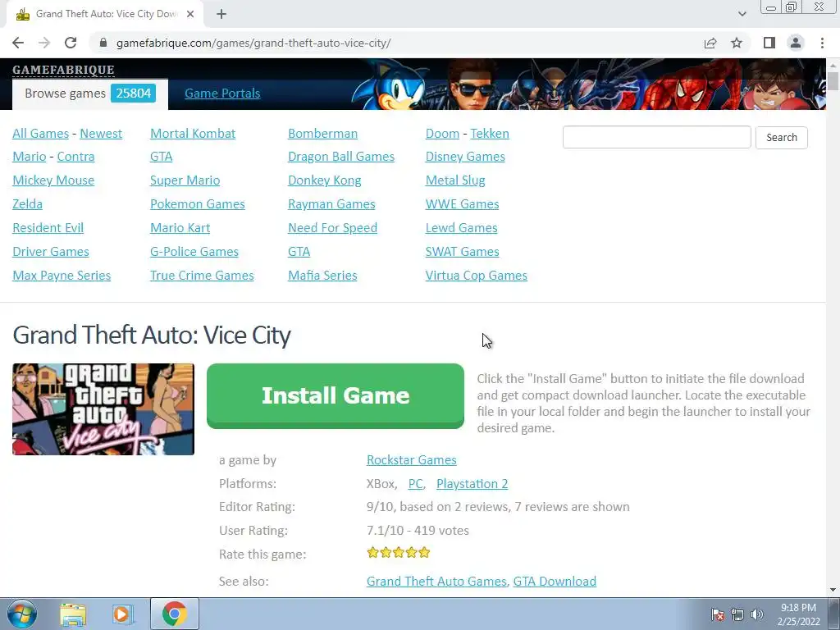This screenshot has height=630, width=840.
Task: Expand the tab search chevron
Action: (x=742, y=14)
